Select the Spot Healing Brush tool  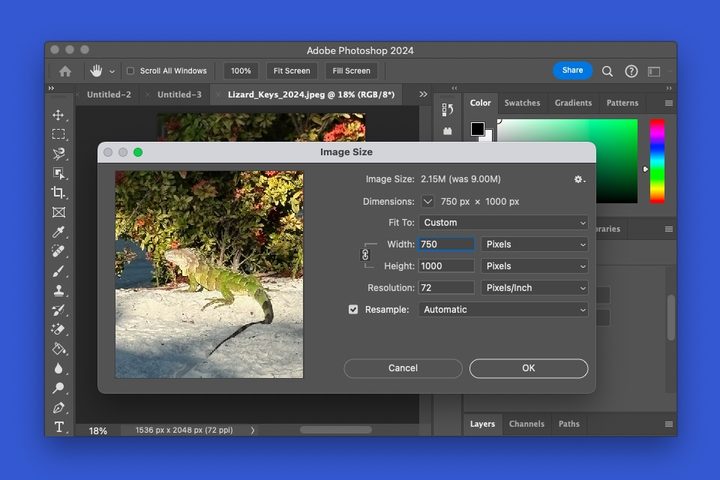tap(58, 251)
